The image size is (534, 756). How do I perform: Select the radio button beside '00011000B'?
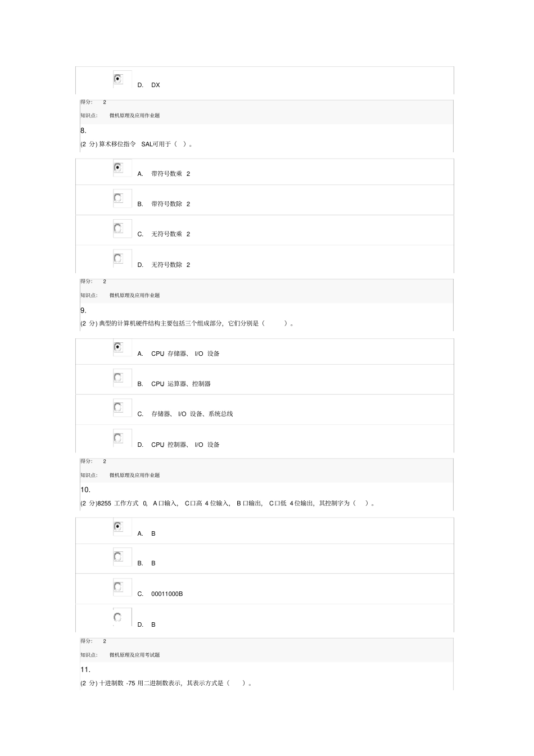[x=117, y=587]
